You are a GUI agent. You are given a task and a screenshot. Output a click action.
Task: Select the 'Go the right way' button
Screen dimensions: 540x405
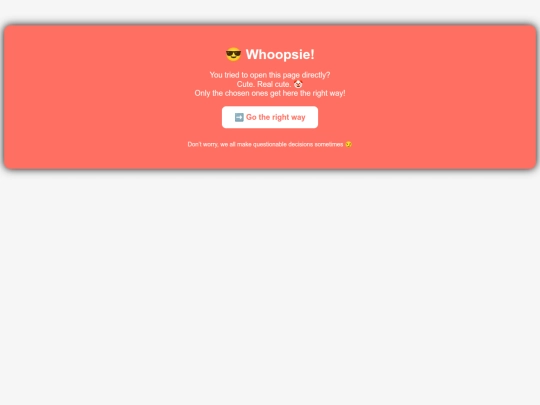[270, 117]
